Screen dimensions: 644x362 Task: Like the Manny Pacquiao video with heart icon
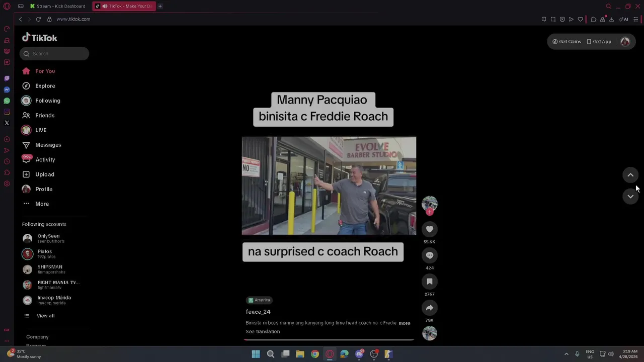tap(430, 229)
